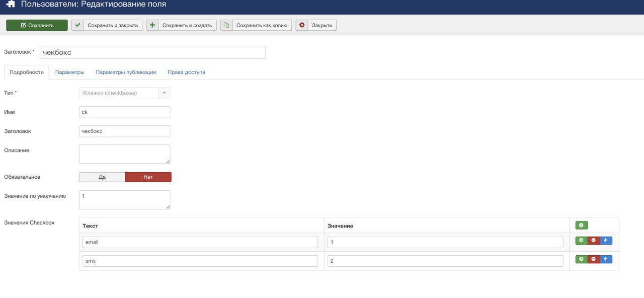Viewport: 644px width, 298px height.
Task: Click Сохранить и закрыть button text
Action: click(x=113, y=25)
